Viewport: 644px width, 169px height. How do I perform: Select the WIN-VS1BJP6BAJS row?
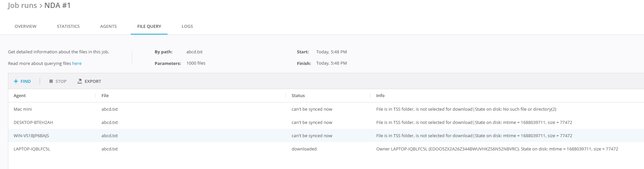[31, 136]
